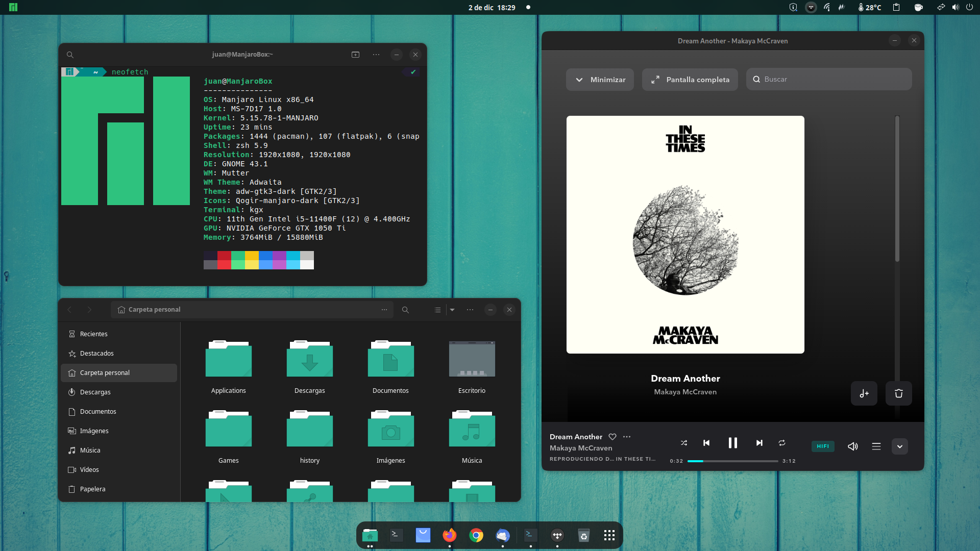This screenshot has height=551, width=980.
Task: Open Makaya McCraven artist link in bottom bar
Action: [581, 448]
